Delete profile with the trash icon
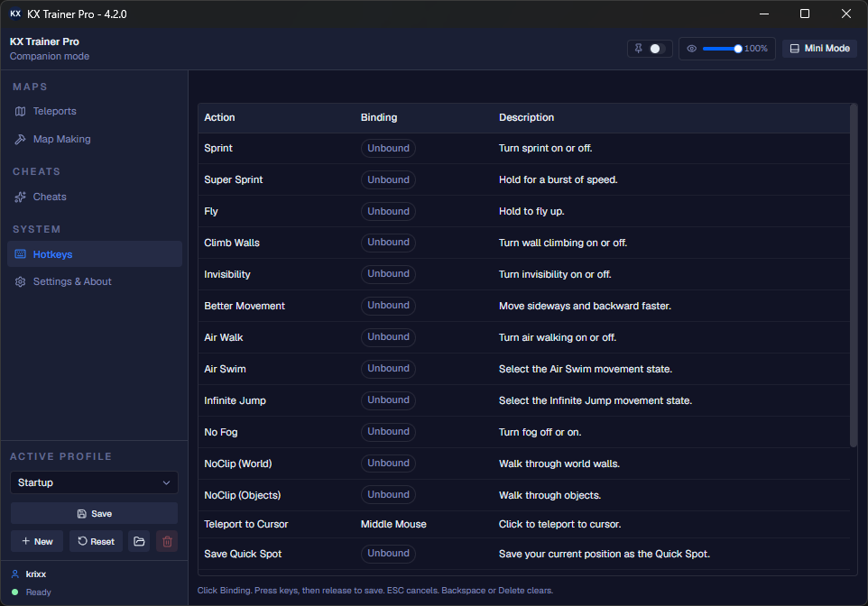The width and height of the screenshot is (868, 606). coord(167,541)
